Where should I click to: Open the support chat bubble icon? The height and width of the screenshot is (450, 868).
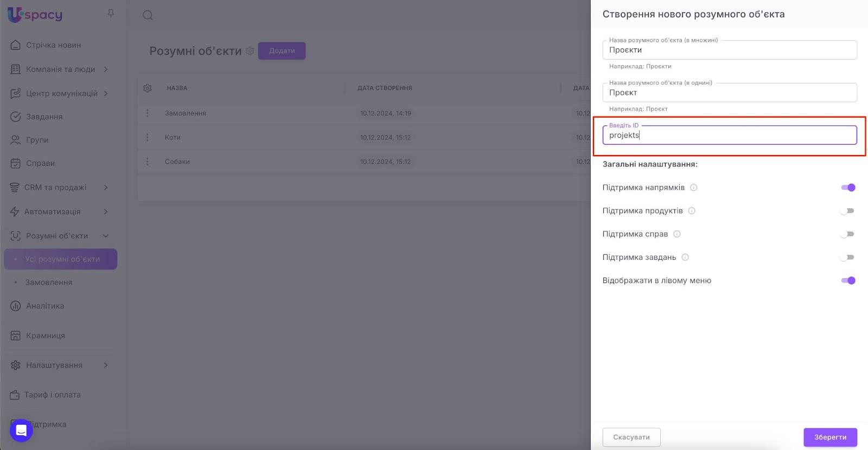click(x=21, y=430)
